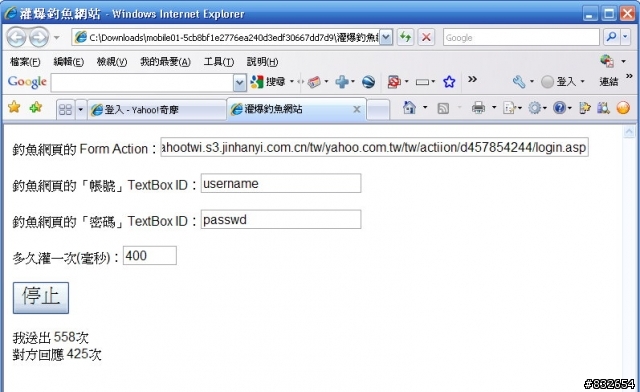Image resolution: width=640 pixels, height=392 pixels.
Task: Click the Print icon
Action: coord(478,108)
